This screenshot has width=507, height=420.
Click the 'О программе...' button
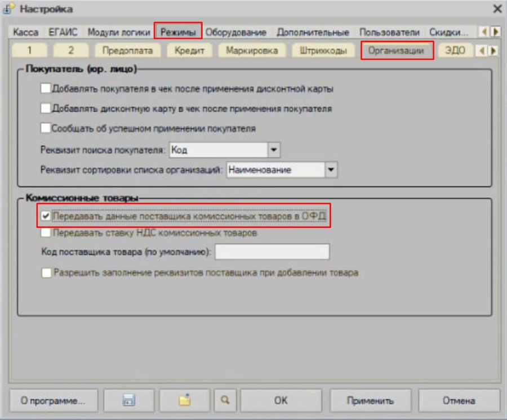pyautogui.click(x=54, y=400)
